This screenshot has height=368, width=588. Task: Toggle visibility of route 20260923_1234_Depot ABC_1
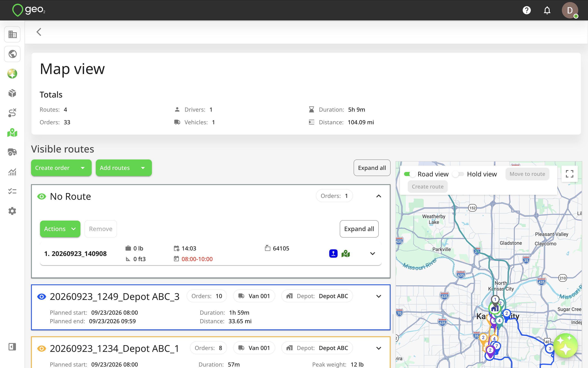point(42,349)
